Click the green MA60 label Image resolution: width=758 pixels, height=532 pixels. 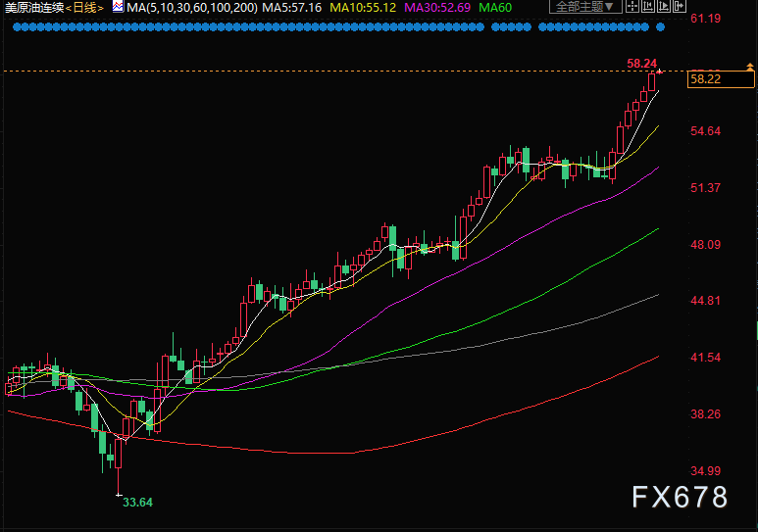tap(495, 7)
